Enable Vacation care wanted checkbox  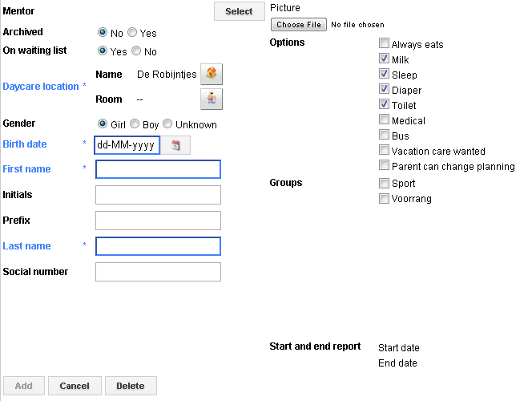pos(385,151)
